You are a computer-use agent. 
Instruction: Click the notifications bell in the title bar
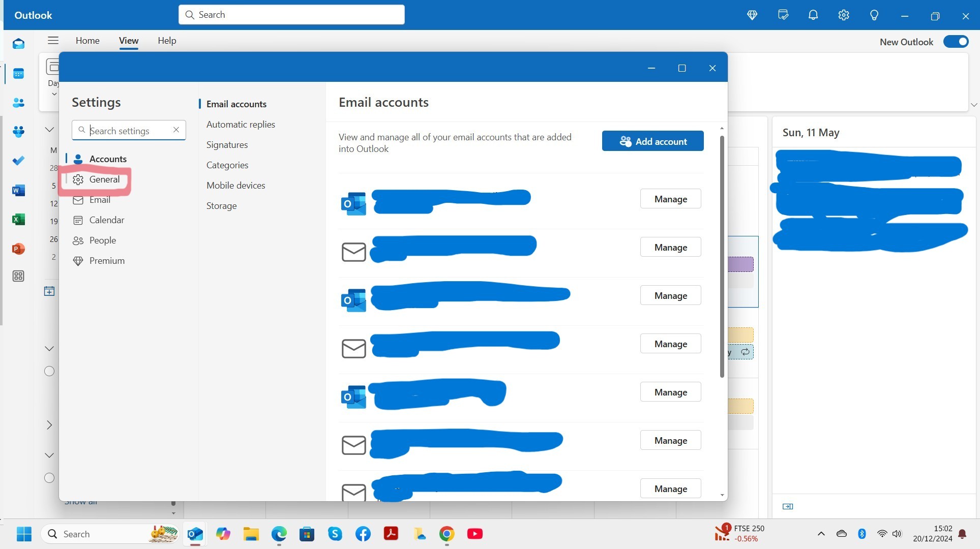click(813, 15)
